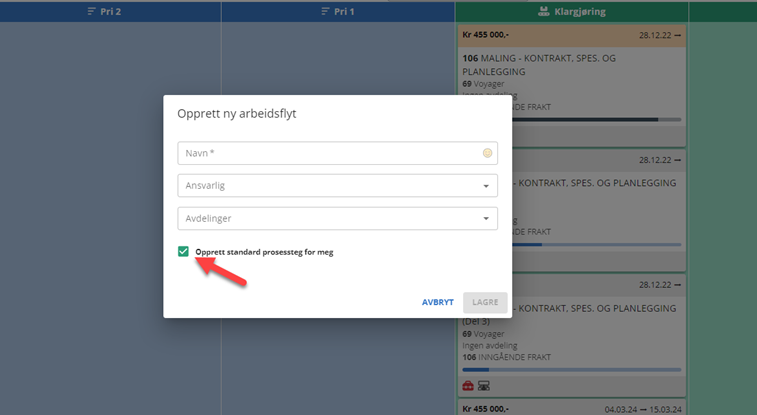Click the sort icon beside Pri 2
Screen dimensions: 757x415
tap(91, 12)
